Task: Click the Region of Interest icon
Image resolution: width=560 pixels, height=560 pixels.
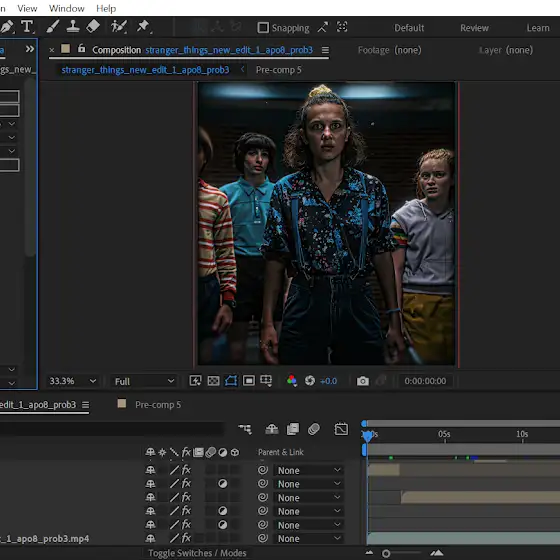Action: tap(249, 381)
